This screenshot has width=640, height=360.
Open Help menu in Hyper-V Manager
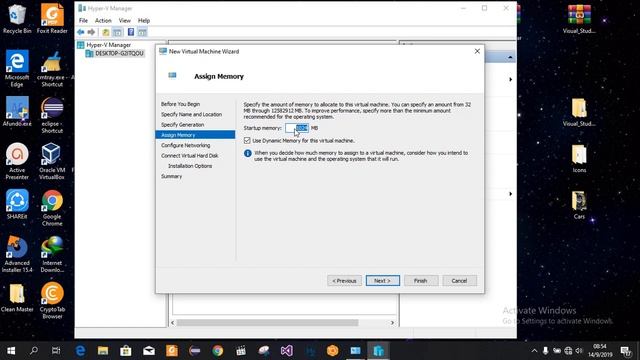144,20
